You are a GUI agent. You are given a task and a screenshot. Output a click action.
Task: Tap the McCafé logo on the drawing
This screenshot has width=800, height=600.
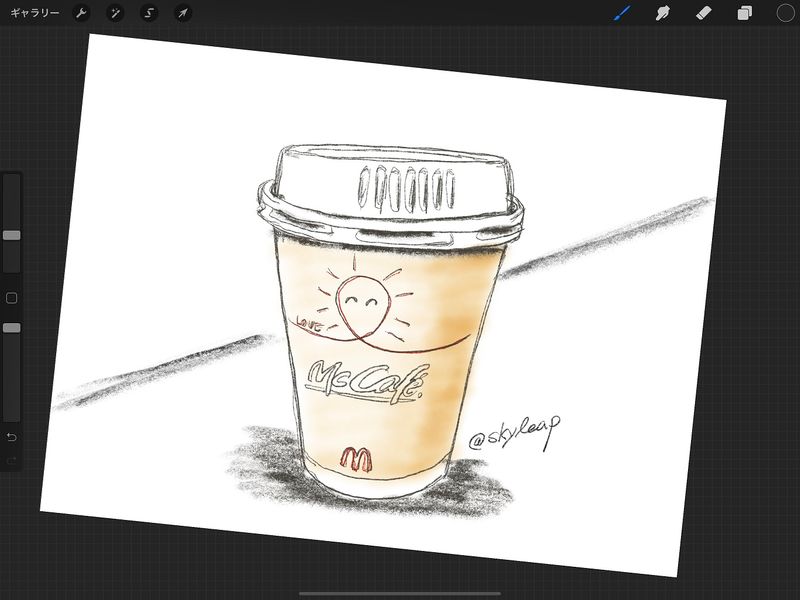click(x=369, y=380)
